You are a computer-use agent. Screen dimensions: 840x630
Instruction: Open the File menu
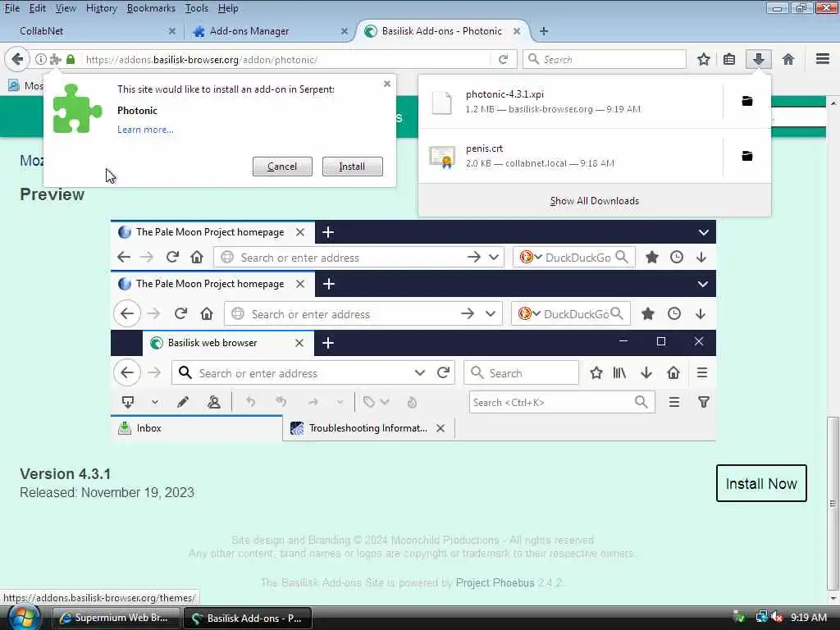11,8
